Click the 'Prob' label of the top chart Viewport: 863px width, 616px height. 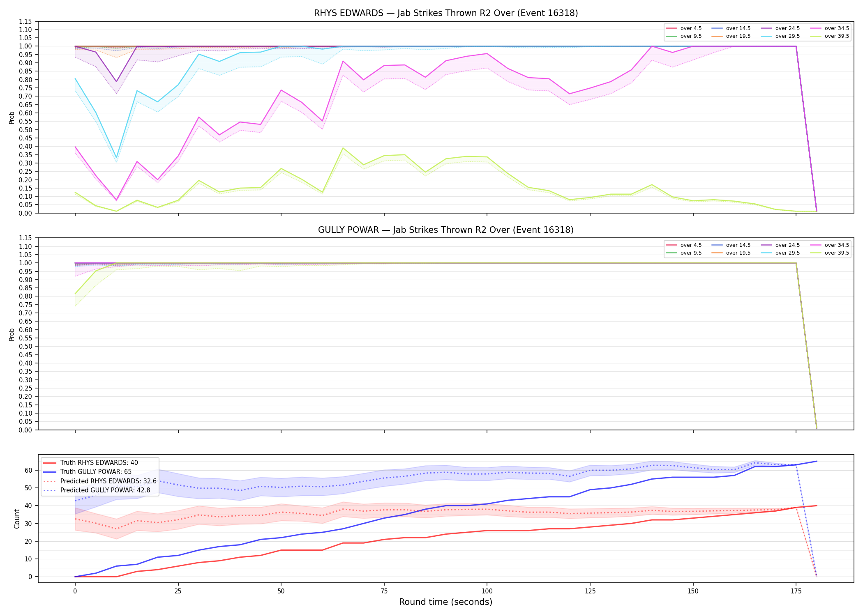tap(12, 117)
